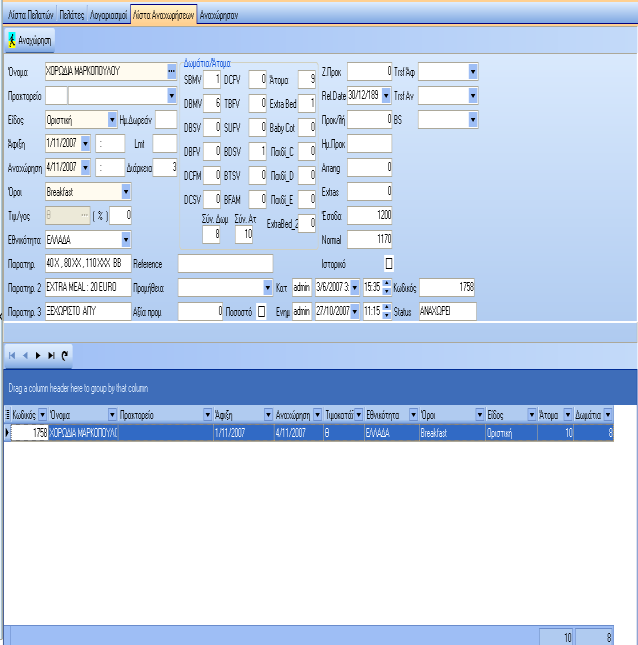Click the 1/11/2007 cell in grid row
This screenshot has width=638, height=645.
[x=244, y=433]
